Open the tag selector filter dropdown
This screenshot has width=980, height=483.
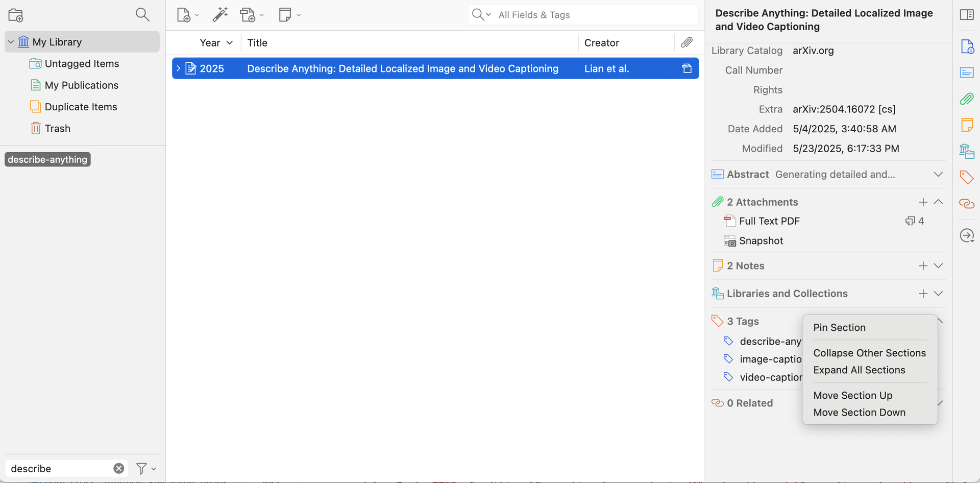click(145, 468)
